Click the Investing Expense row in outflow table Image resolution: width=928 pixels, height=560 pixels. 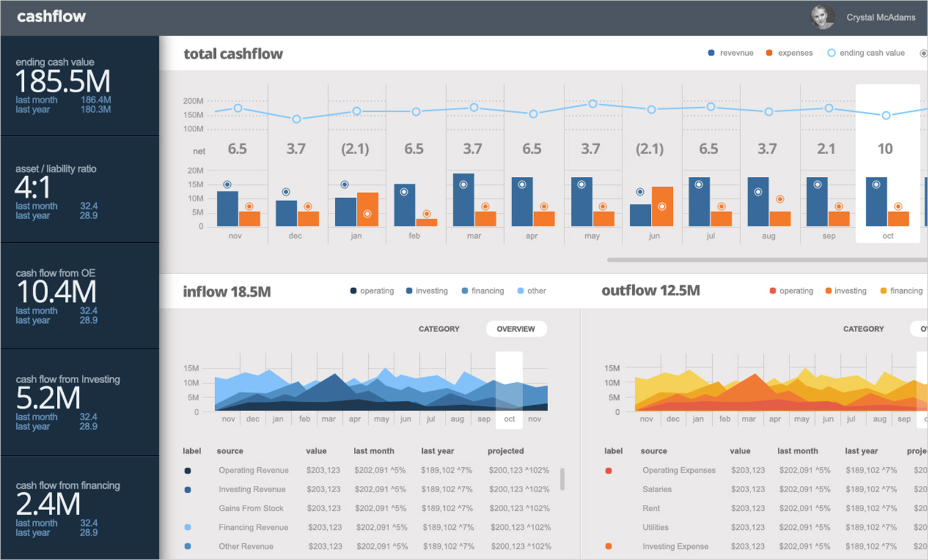click(x=675, y=546)
